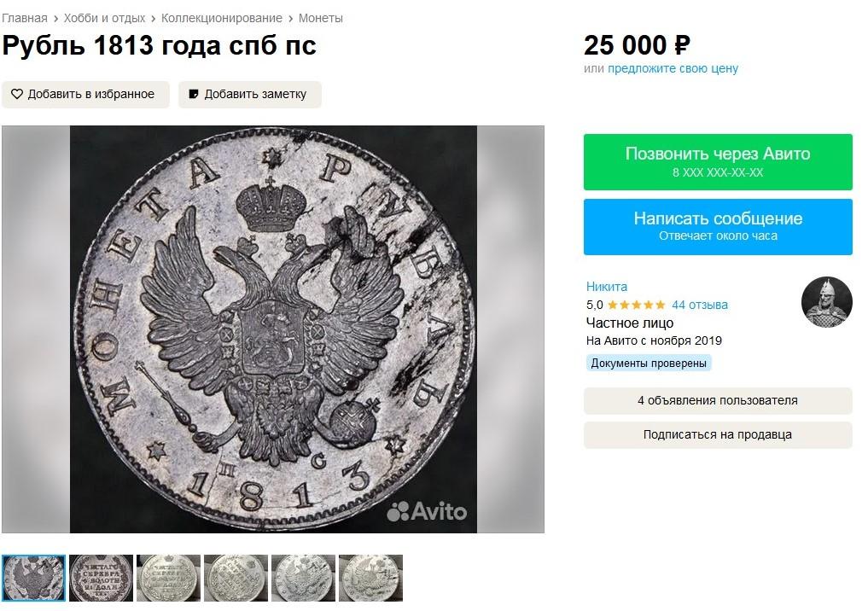Select the highlighted first eagle thumbnail
The width and height of the screenshot is (868, 611).
tap(33, 578)
